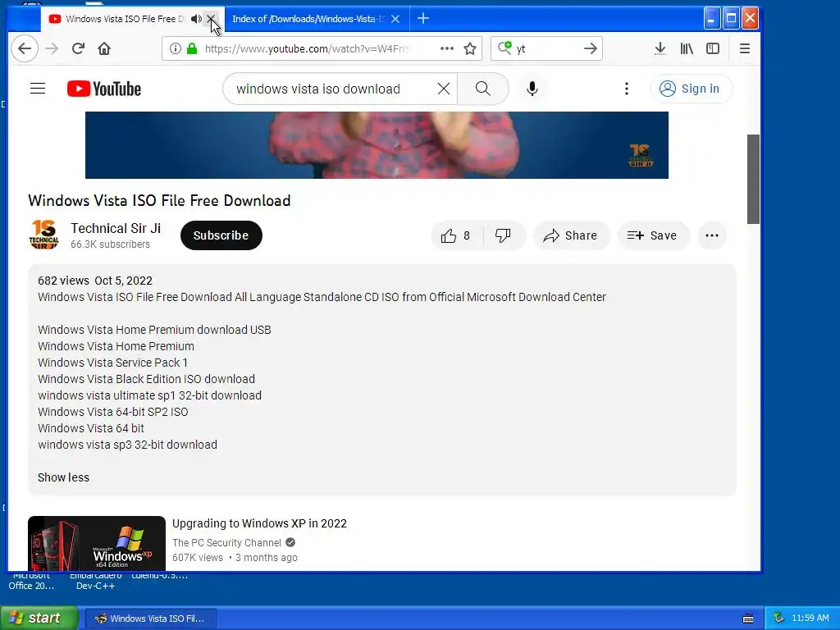The width and height of the screenshot is (840, 630).
Task: Bookmark this page with the star icon
Action: (x=470, y=48)
